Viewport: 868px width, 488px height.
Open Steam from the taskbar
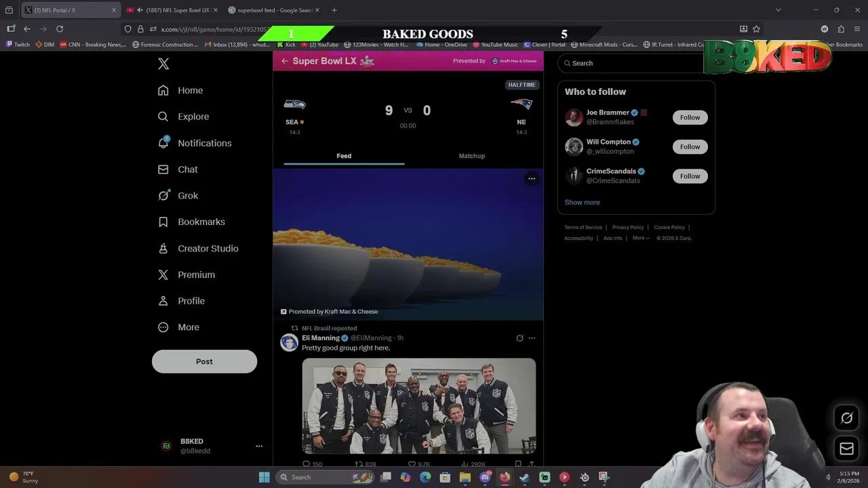click(x=524, y=477)
